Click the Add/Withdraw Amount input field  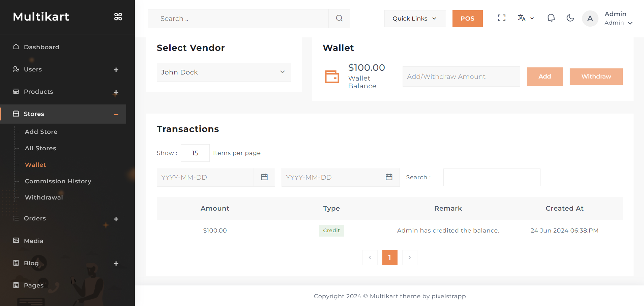point(461,76)
